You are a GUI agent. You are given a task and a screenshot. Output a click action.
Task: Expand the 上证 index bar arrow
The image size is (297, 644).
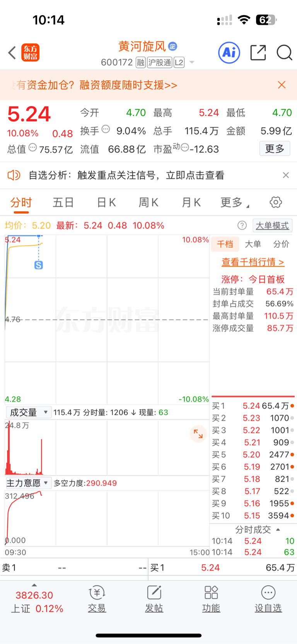pyautogui.click(x=34, y=585)
